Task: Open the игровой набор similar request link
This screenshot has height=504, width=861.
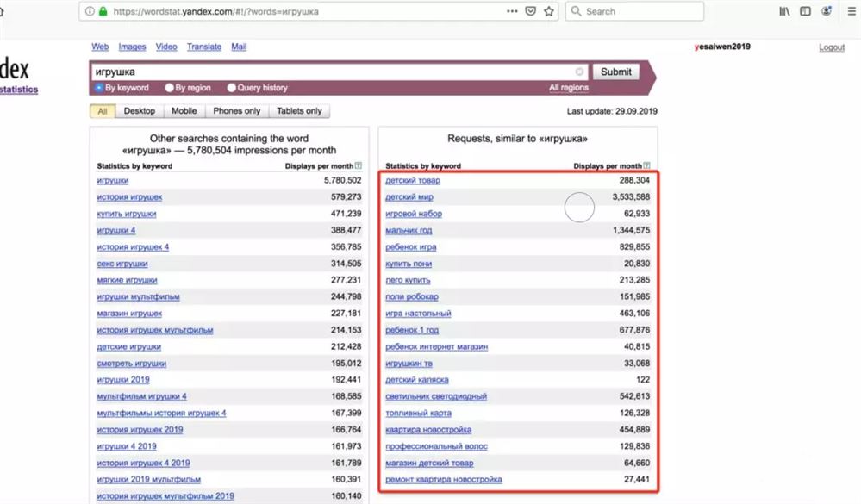Action: point(414,214)
